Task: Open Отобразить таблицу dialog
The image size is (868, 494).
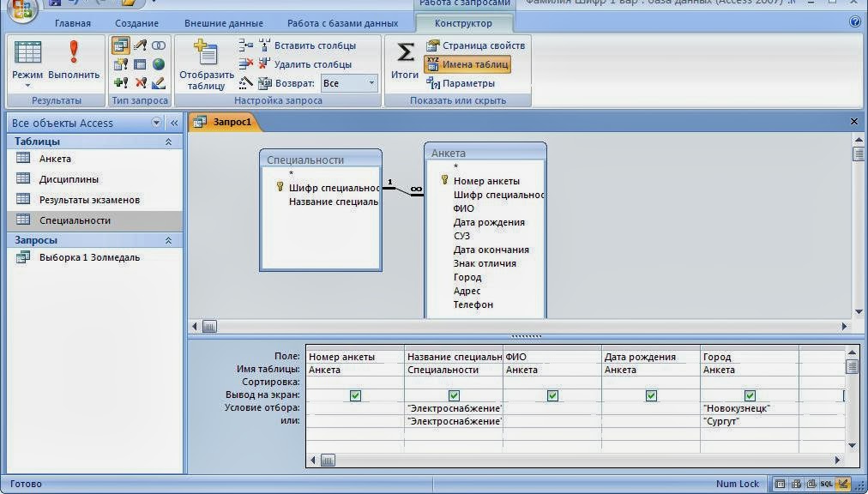Action: [206, 64]
